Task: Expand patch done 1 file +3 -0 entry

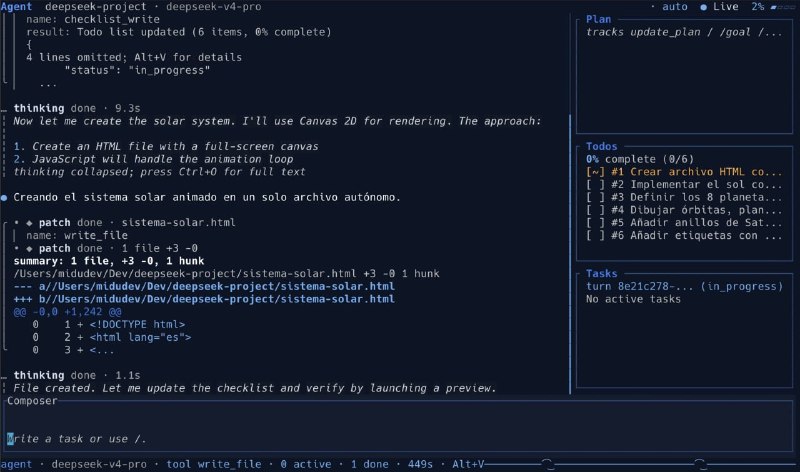Action: pos(118,249)
